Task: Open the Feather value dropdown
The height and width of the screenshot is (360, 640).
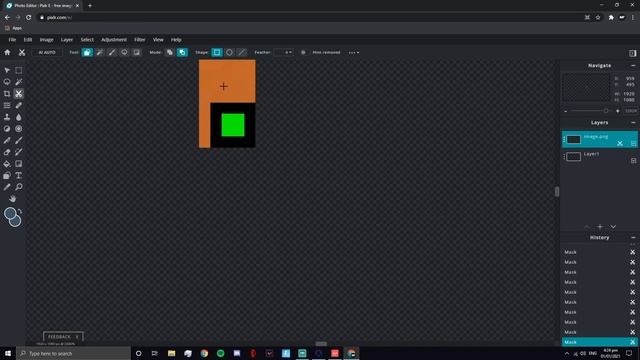Action: [283, 52]
